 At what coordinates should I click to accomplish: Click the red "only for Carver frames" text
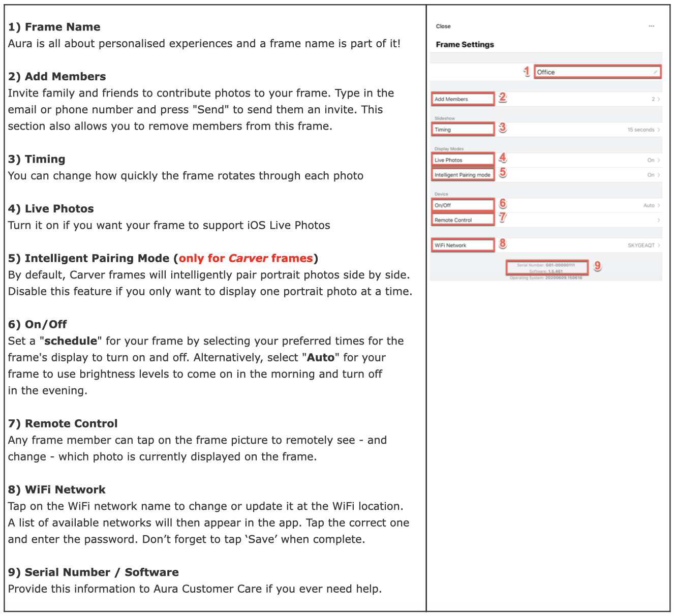pos(246,259)
